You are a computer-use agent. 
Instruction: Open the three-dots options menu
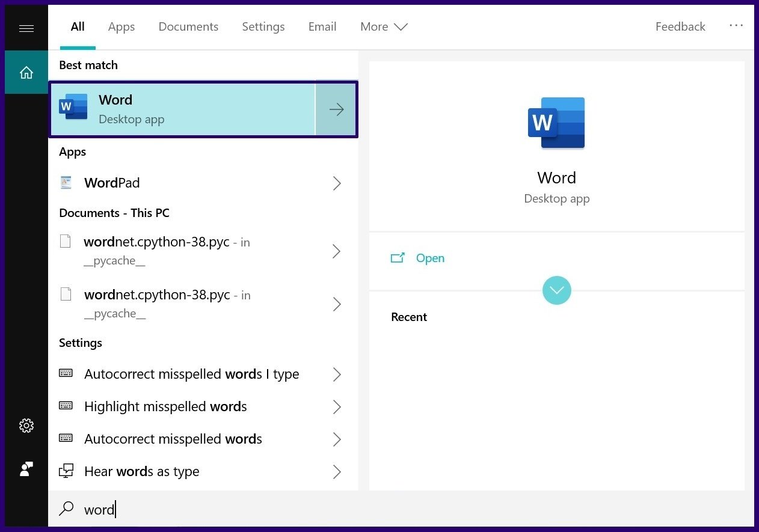coord(736,26)
